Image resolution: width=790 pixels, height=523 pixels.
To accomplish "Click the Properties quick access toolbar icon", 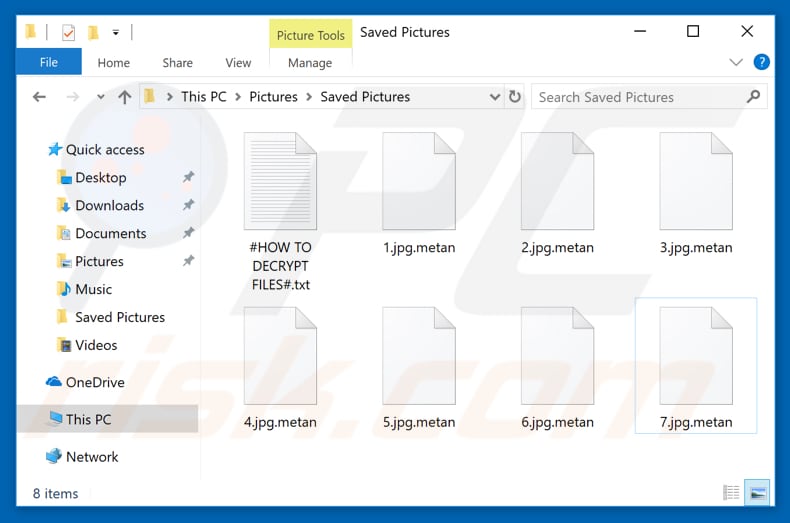I will (68, 33).
